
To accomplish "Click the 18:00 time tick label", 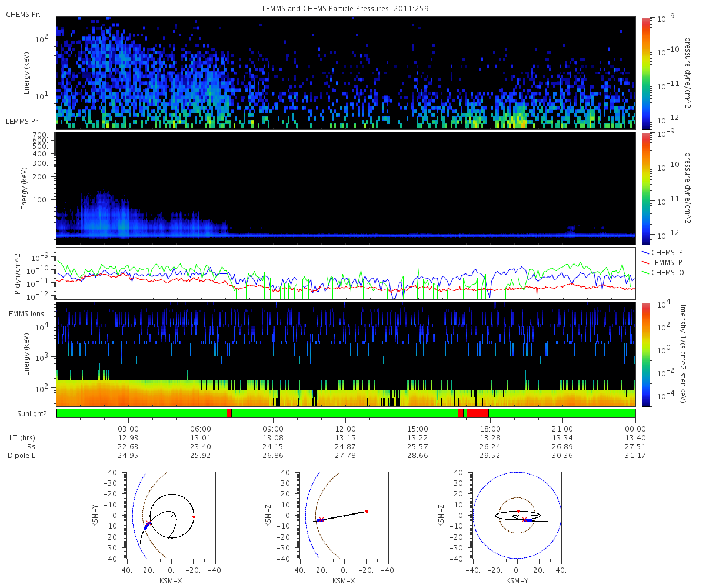I will (x=491, y=429).
